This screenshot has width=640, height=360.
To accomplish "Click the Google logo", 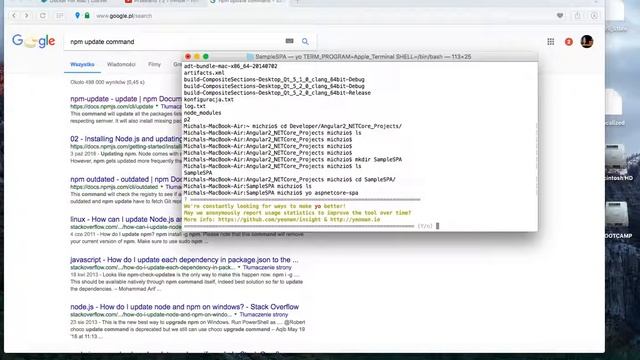I will 33,41.
